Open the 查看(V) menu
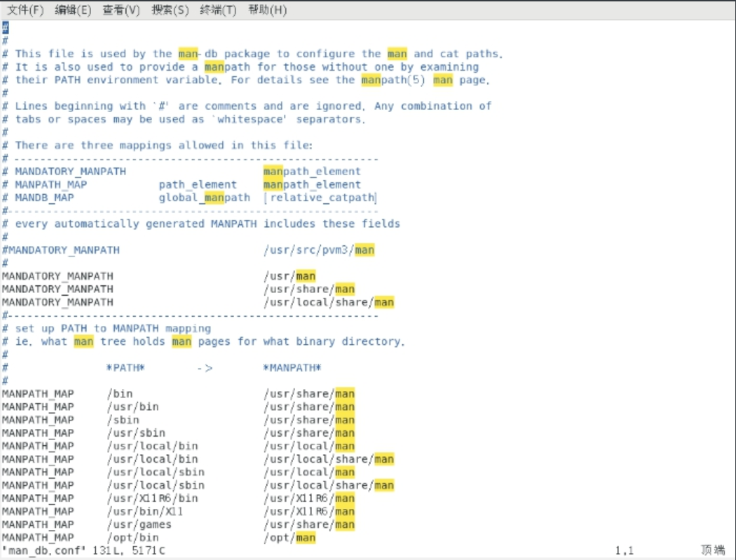This screenshot has width=736, height=560. (x=121, y=10)
